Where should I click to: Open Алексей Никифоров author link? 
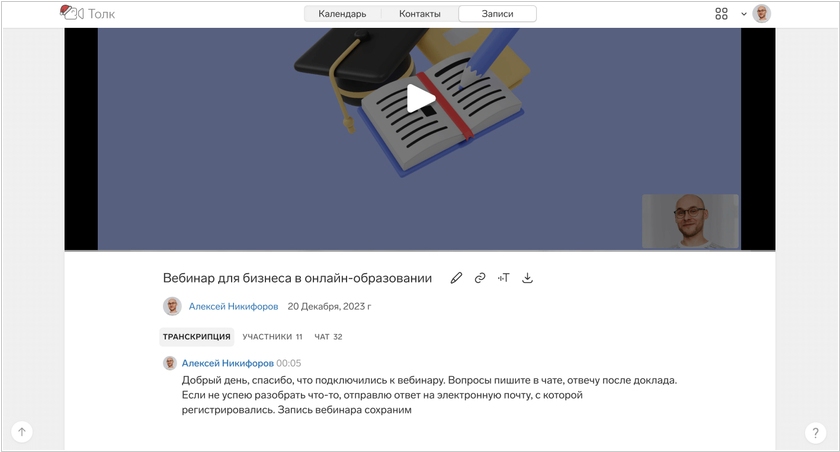233,306
